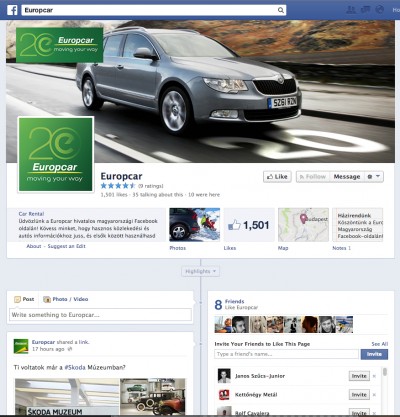The width and height of the screenshot is (400, 417).
Task: Open messages icon in top bar
Action: click(x=365, y=9)
